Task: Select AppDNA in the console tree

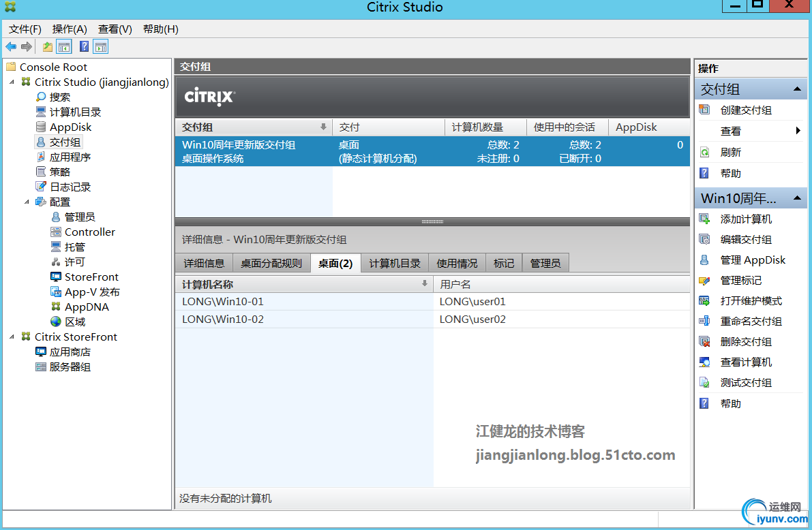Action: tap(87, 307)
